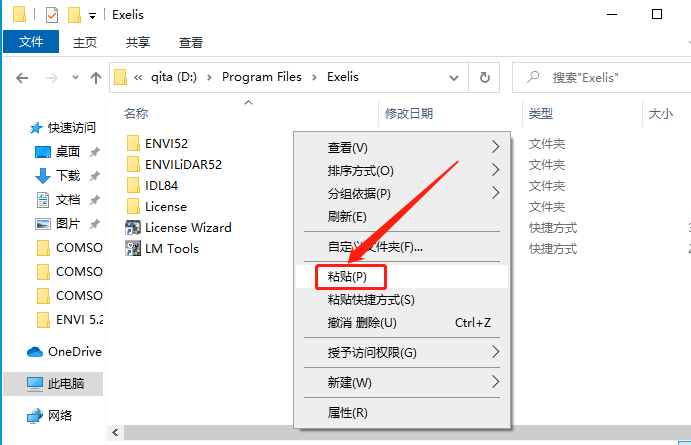This screenshot has height=445, width=691.
Task: Unpin 文档 using its pin icon
Action: click(94, 200)
